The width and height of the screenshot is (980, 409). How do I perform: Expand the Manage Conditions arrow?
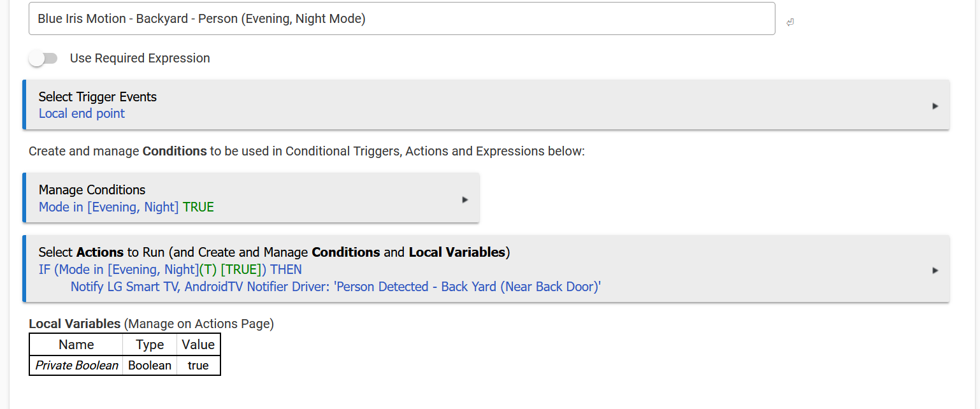(x=465, y=199)
